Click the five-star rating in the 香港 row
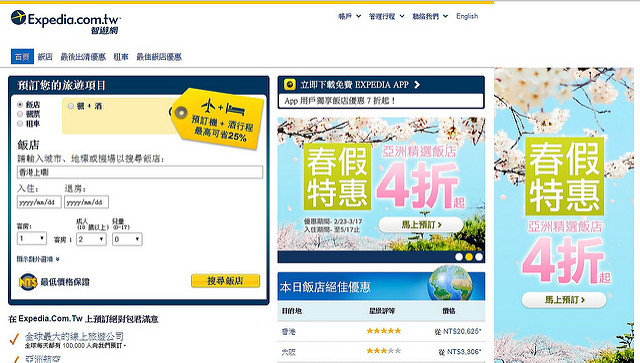This screenshot has width=640, height=363. 384,331
